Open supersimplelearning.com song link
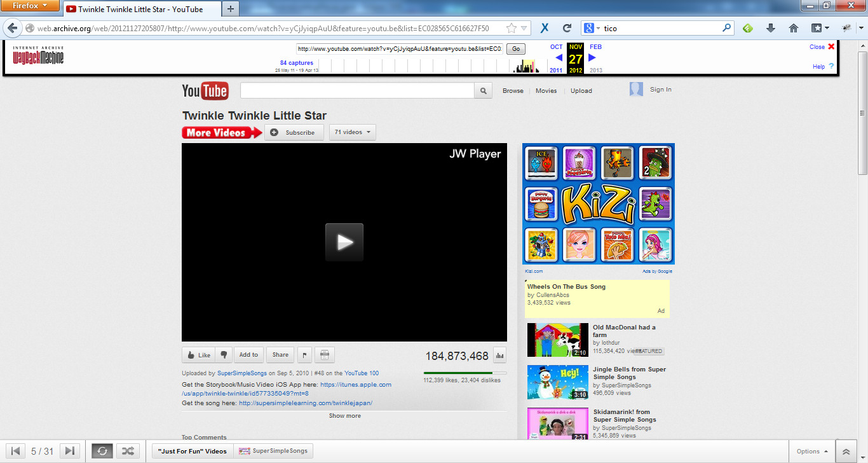868x463 pixels. tap(306, 403)
